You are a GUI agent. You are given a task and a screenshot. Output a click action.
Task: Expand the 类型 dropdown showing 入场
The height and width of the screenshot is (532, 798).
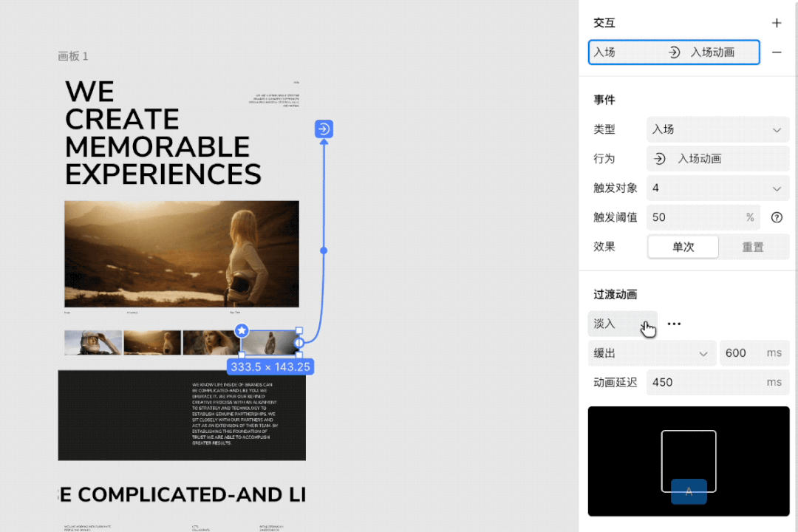(x=717, y=129)
